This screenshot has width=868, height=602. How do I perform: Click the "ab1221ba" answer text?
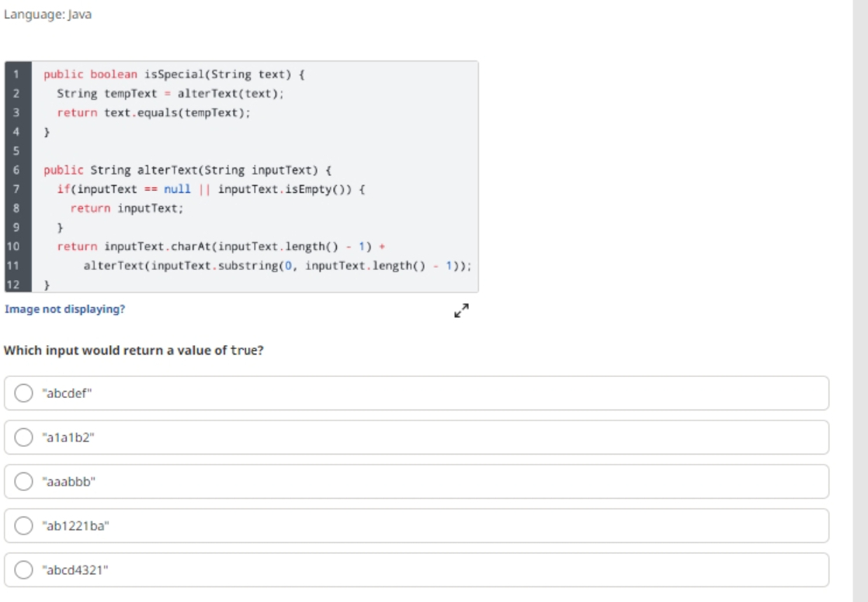pyautogui.click(x=76, y=526)
